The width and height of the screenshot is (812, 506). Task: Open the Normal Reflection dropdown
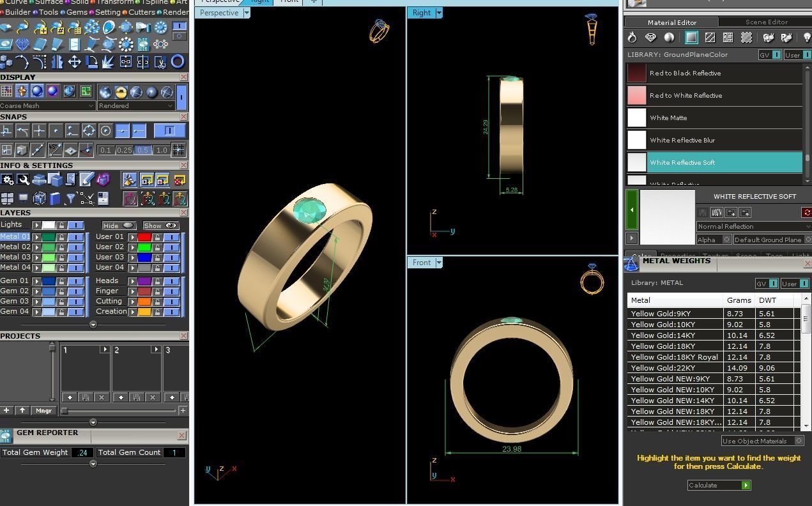point(754,226)
